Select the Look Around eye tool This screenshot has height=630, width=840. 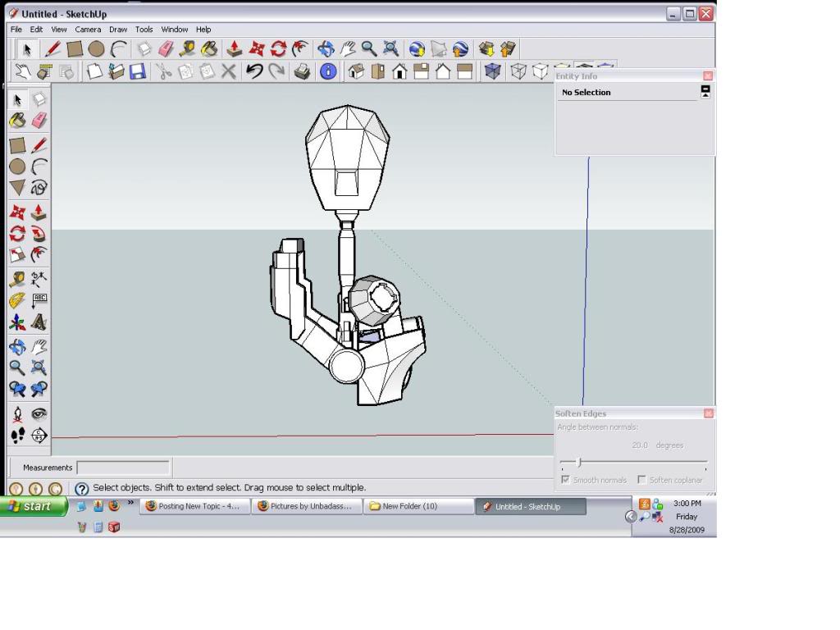(39, 414)
